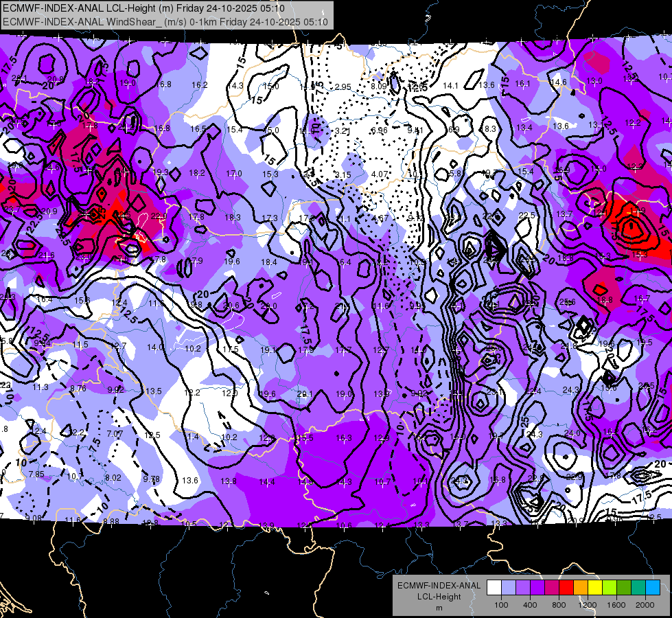The image size is (672, 618).
Task: Click the grid value 13.6 near bottom
Action: click(x=190, y=480)
